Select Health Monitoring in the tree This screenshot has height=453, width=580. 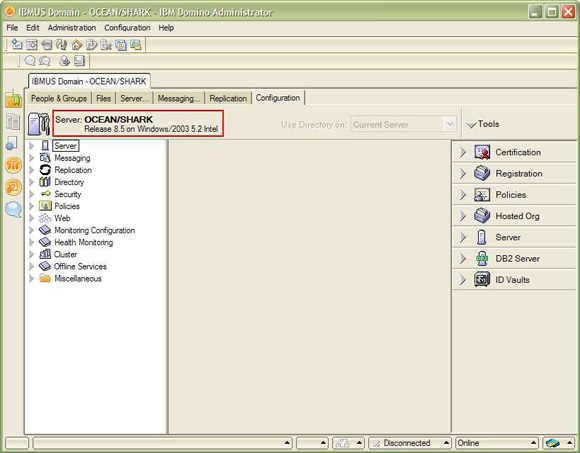pos(84,242)
